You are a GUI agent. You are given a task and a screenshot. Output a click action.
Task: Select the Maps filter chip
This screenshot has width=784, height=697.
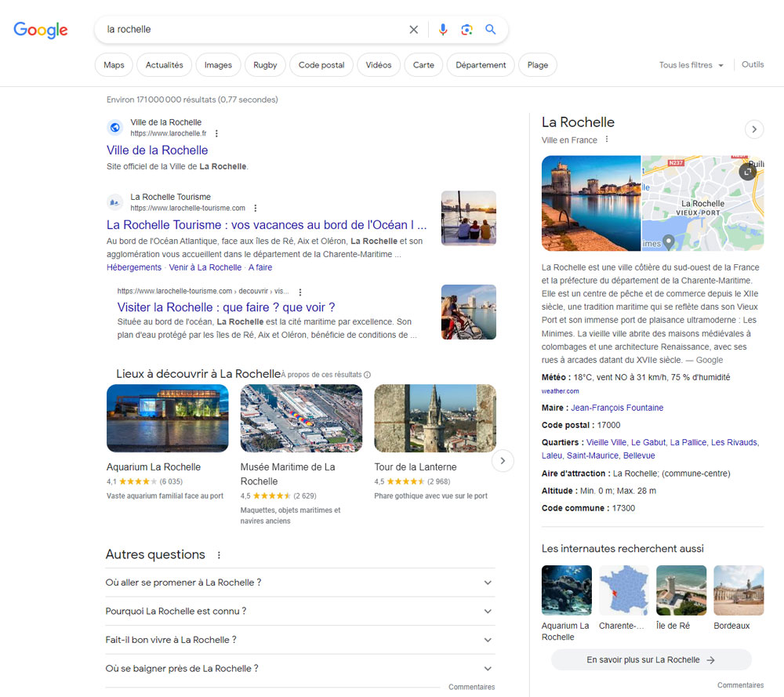(114, 65)
